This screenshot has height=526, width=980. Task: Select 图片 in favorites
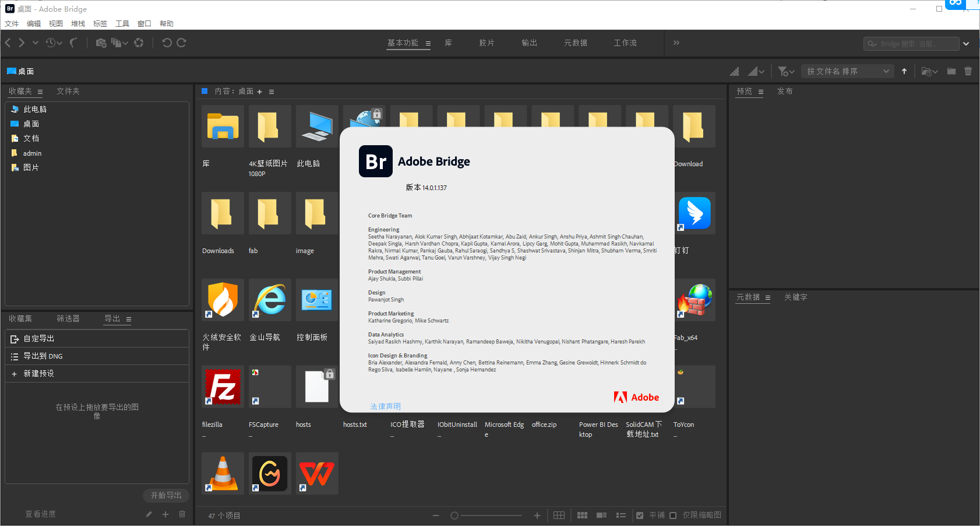31,168
